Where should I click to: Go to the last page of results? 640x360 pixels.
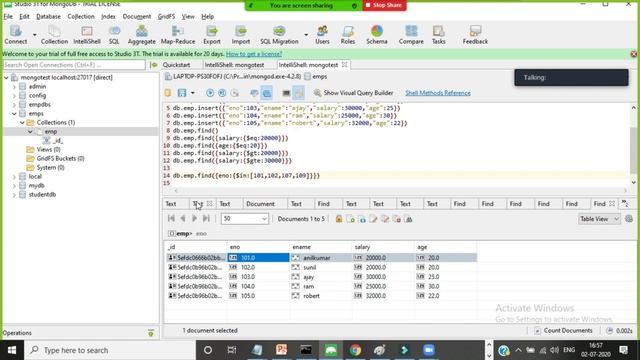click(206, 219)
